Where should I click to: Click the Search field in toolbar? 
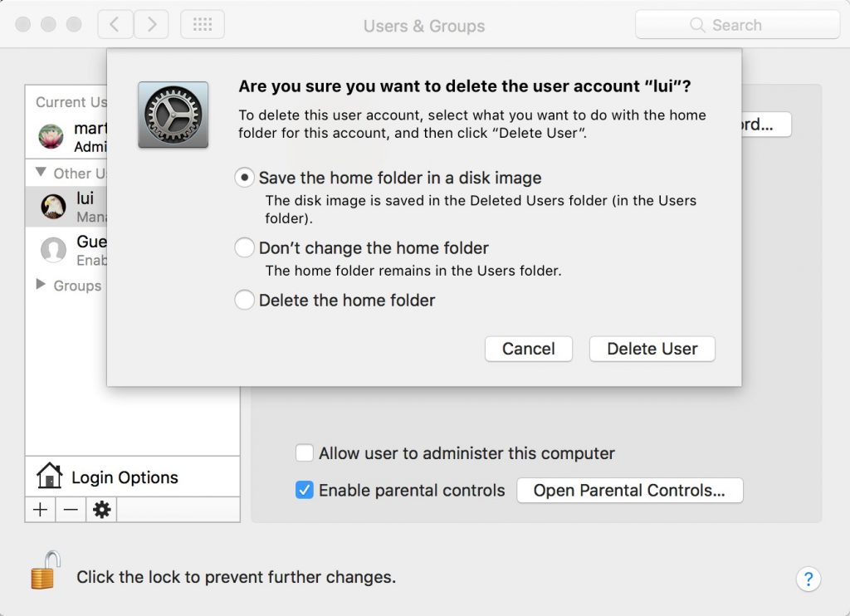[x=737, y=25]
